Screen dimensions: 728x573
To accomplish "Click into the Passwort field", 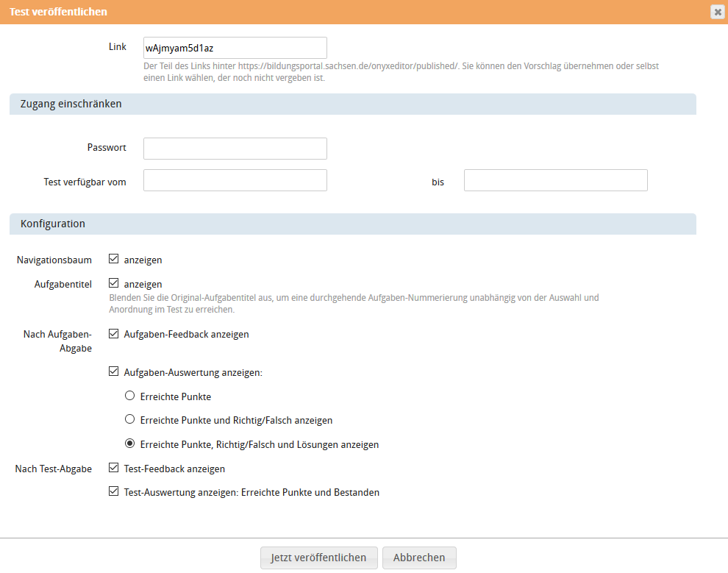I will coord(235,148).
